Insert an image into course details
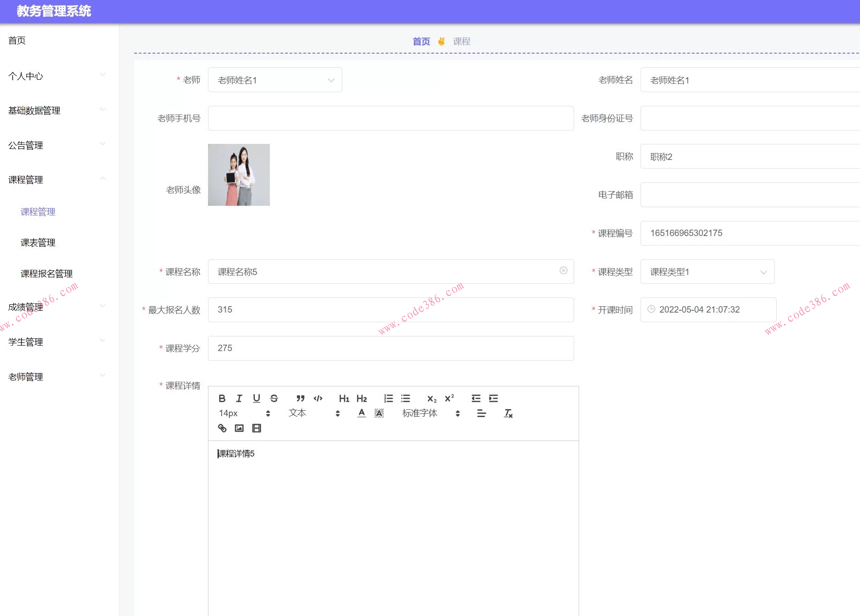The image size is (860, 616). [239, 428]
